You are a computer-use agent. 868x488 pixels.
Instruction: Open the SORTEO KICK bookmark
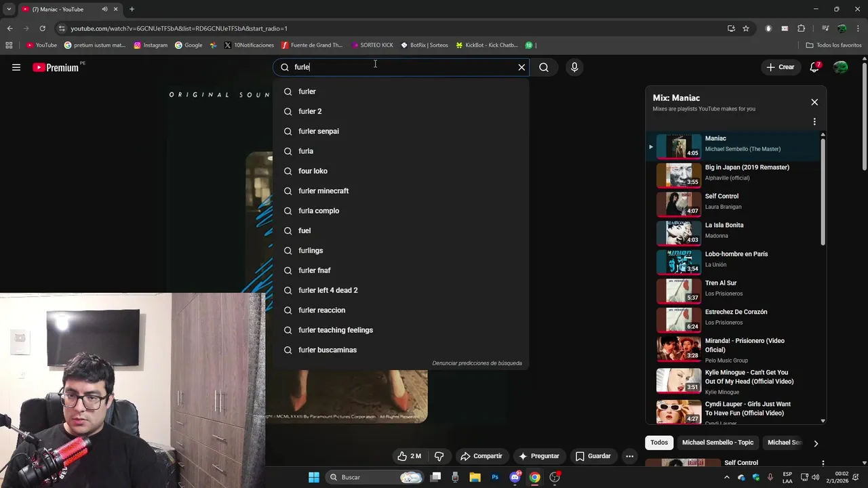pos(372,45)
